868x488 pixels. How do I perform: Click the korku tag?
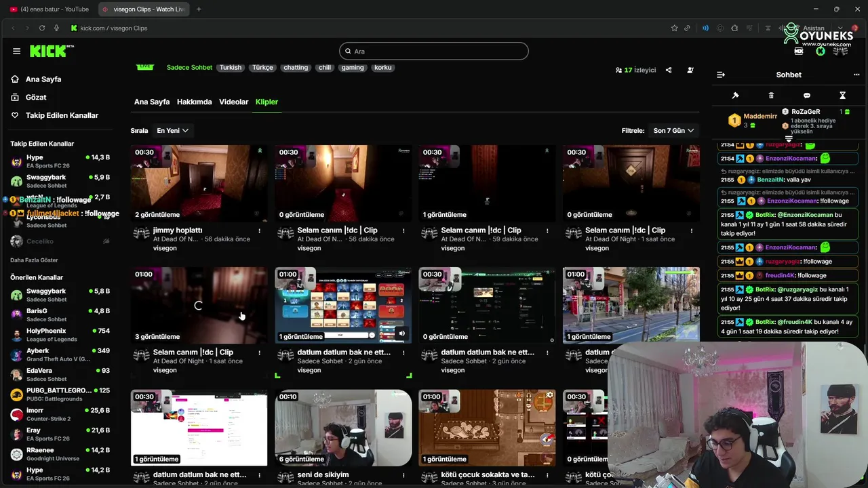(383, 68)
